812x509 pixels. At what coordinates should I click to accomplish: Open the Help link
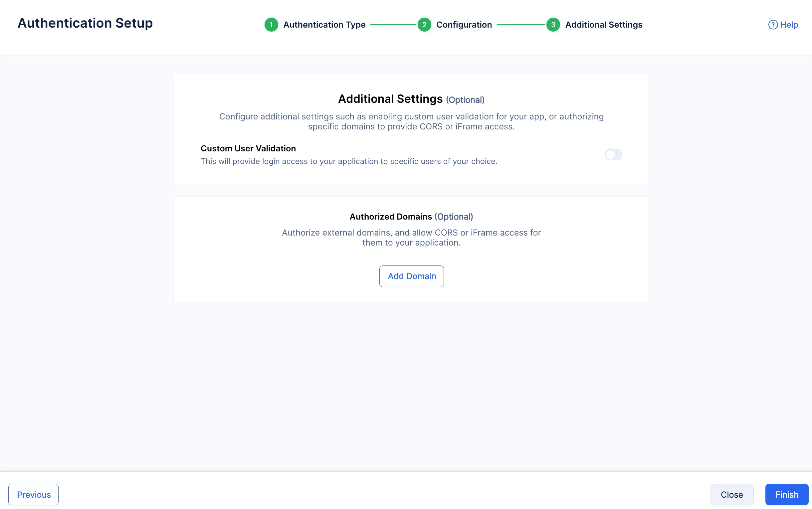pos(783,25)
